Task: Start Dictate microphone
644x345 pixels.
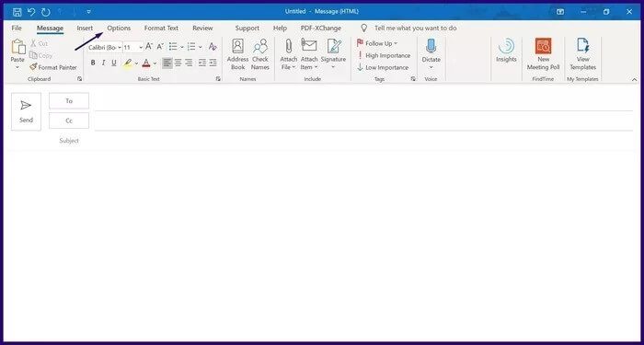Action: pos(431,46)
